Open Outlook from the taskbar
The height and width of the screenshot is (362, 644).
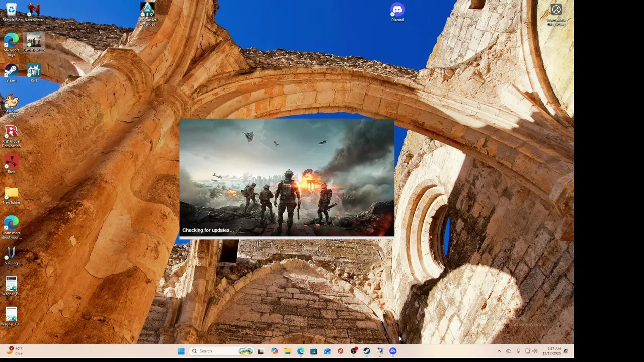[x=327, y=351]
